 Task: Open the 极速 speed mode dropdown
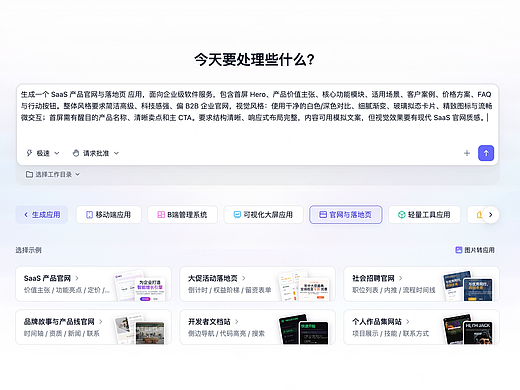tap(43, 153)
